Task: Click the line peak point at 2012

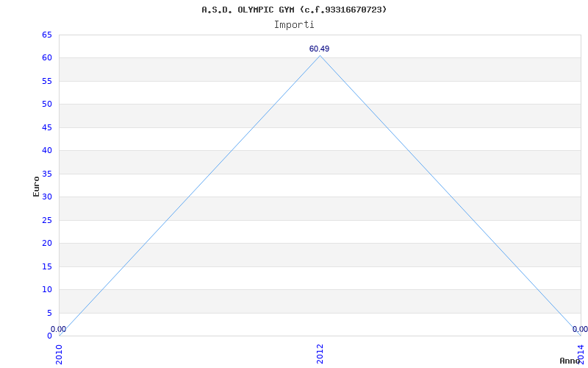Action: [320, 56]
